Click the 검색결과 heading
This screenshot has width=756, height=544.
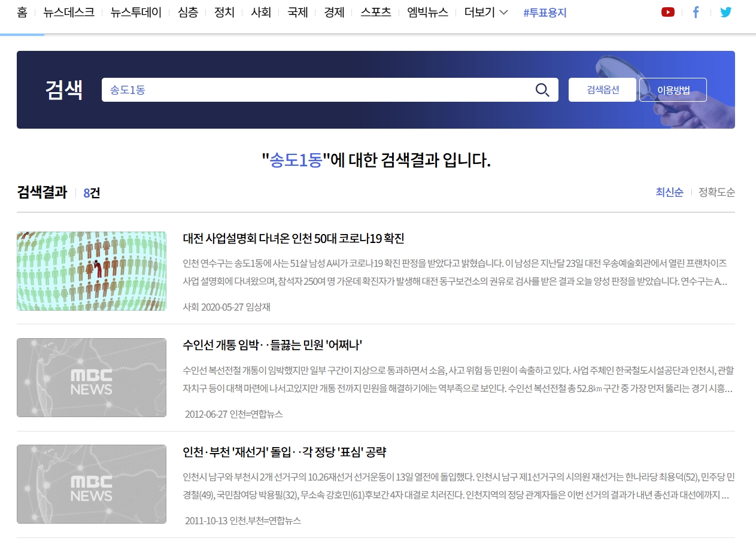tap(42, 192)
